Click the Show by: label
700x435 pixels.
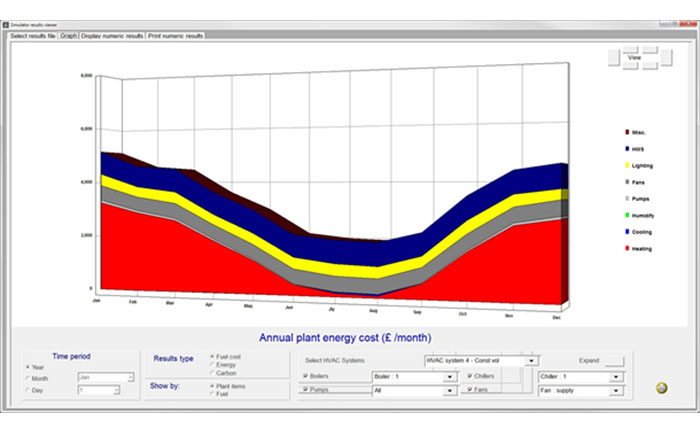pyautogui.click(x=165, y=386)
